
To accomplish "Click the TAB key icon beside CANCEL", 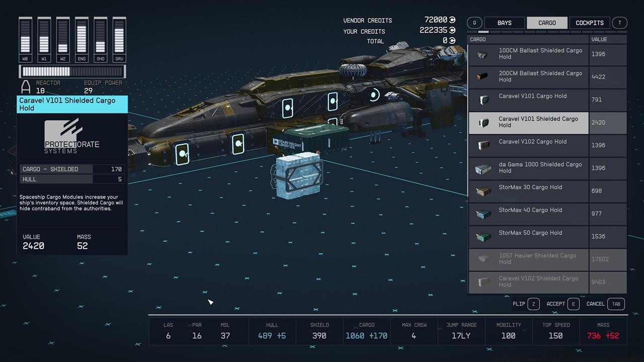I will (616, 304).
